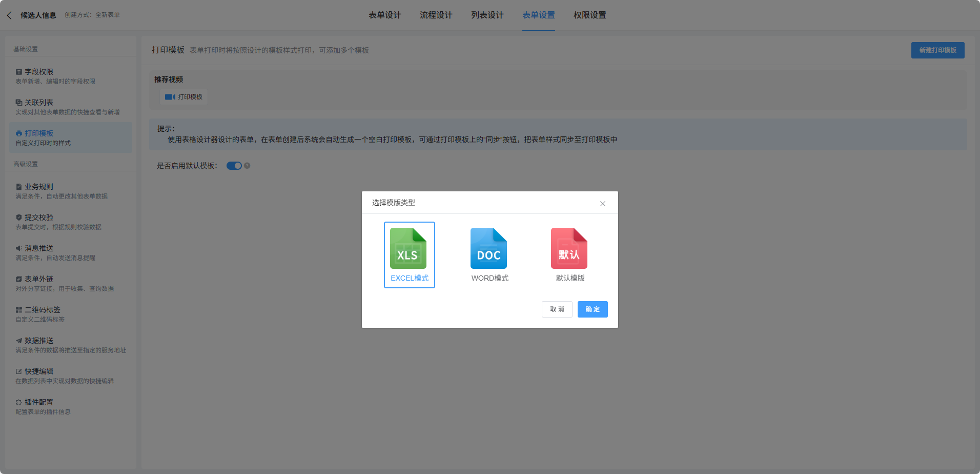This screenshot has height=474, width=980.
Task: Open 字段权限 in the sidebar
Action: [39, 72]
